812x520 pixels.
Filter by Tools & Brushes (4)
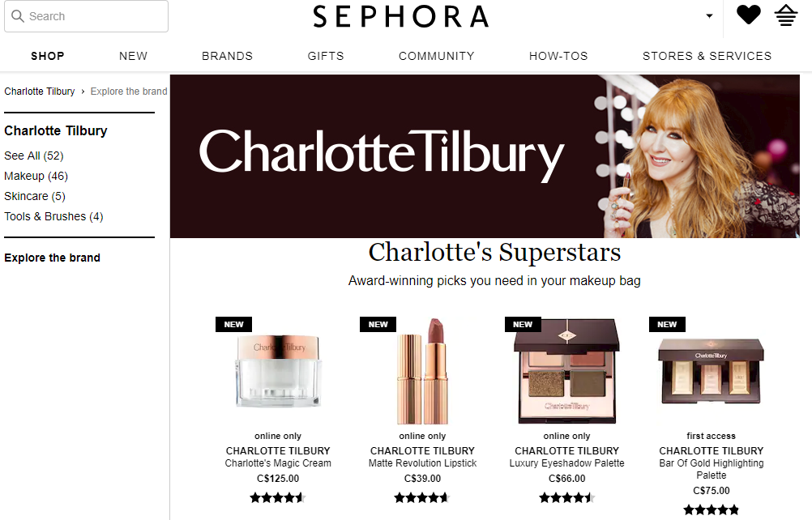tap(53, 216)
